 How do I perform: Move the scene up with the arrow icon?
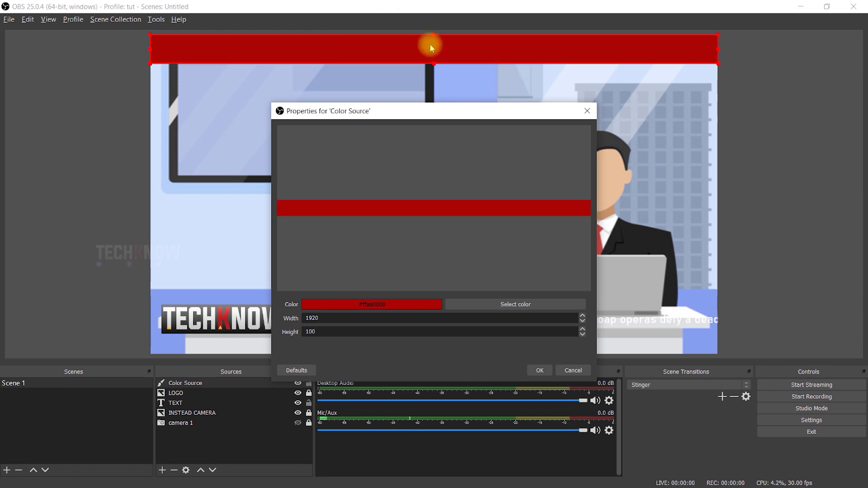33,470
